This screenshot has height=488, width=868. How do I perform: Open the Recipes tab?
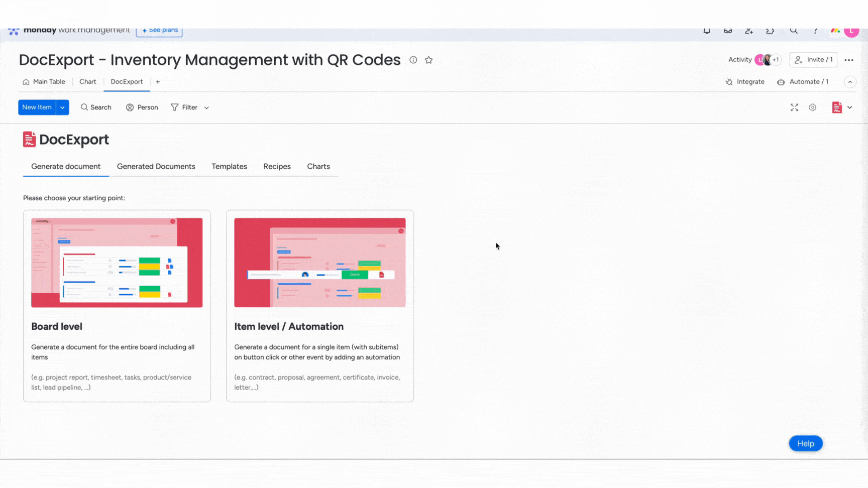(277, 167)
